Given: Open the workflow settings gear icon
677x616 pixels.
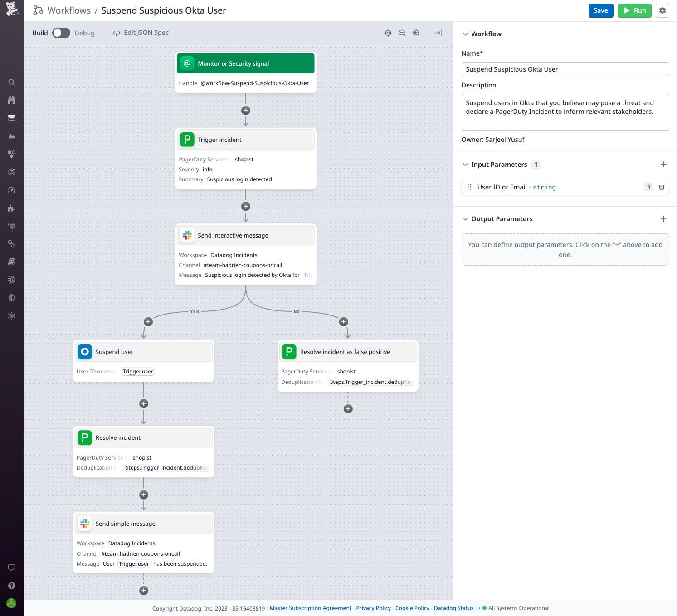Looking at the screenshot, I should (x=662, y=10).
